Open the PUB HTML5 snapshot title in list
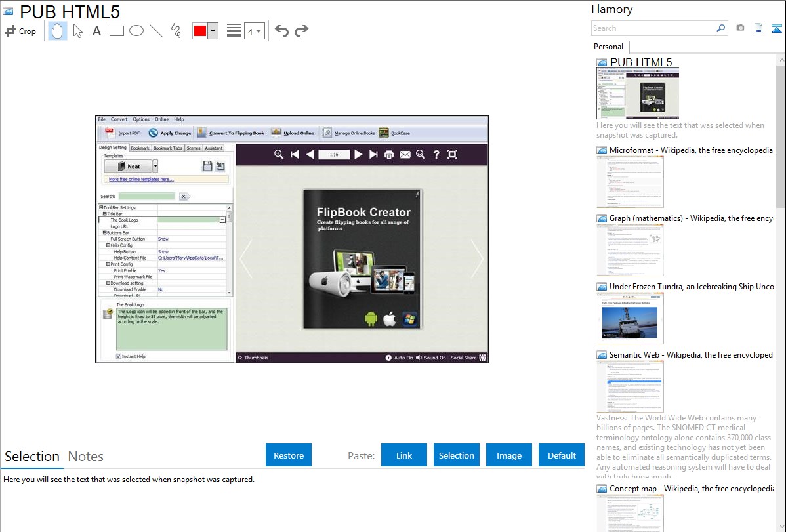Viewport: 786px width, 532px height. [640, 62]
